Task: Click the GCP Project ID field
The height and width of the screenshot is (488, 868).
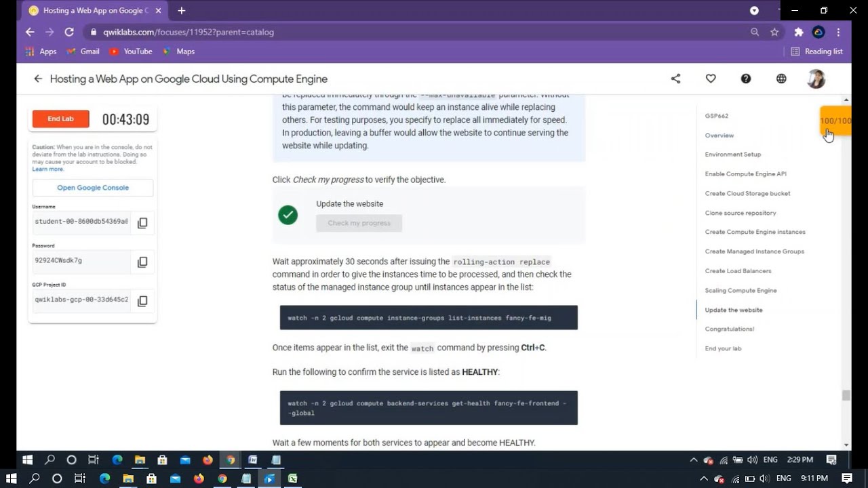Action: pos(81,300)
